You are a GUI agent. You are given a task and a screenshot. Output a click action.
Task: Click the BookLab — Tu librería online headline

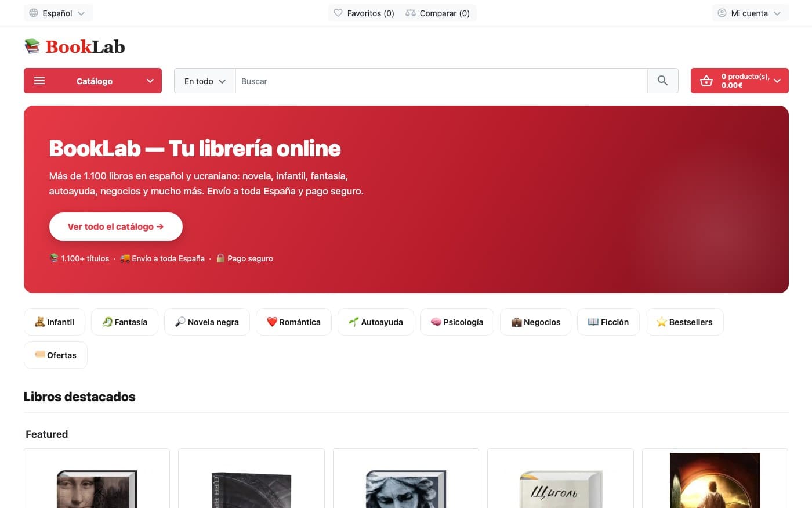pyautogui.click(x=195, y=148)
